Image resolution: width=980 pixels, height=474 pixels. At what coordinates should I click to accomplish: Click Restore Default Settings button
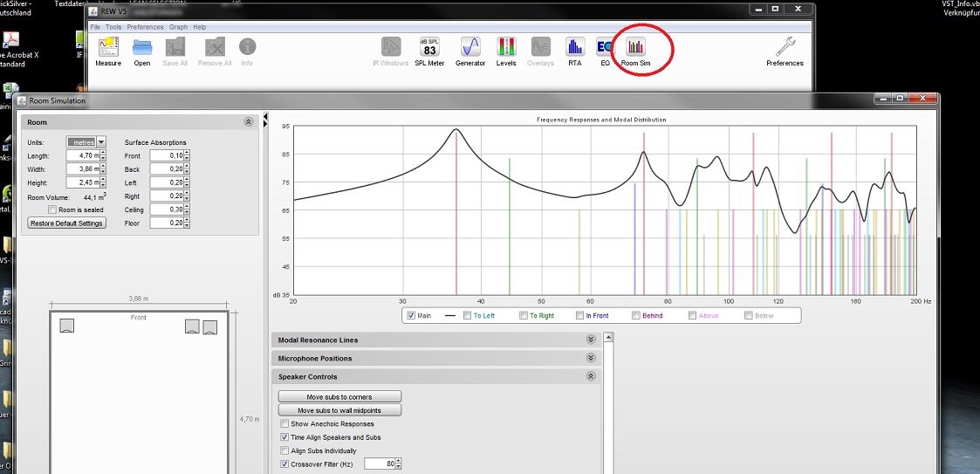67,223
